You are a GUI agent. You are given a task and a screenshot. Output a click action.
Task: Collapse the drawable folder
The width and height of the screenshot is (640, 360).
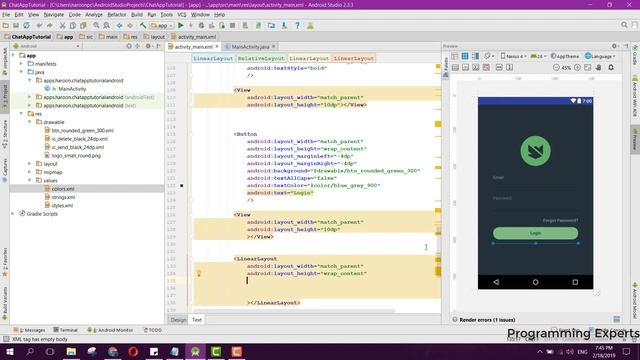tap(29, 122)
